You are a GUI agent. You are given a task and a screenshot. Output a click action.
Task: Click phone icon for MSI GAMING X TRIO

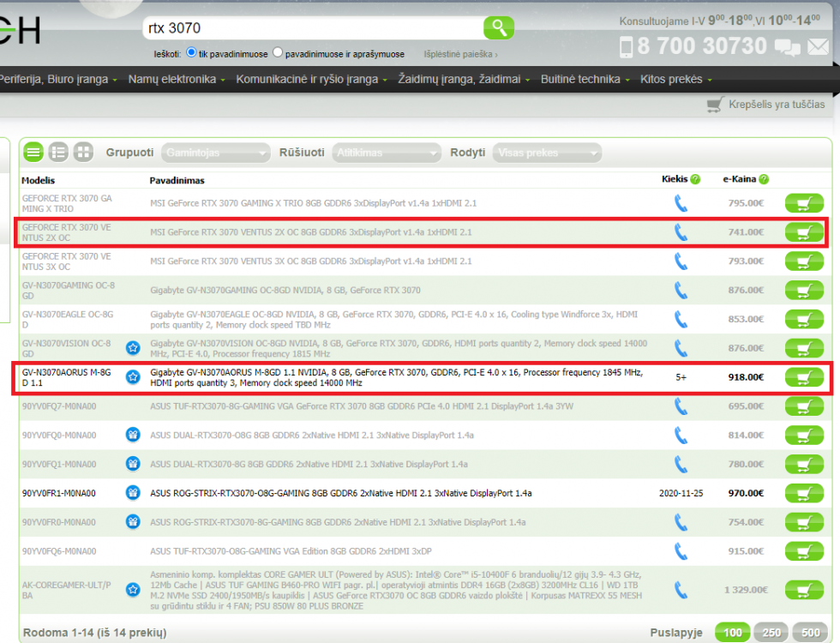(681, 203)
